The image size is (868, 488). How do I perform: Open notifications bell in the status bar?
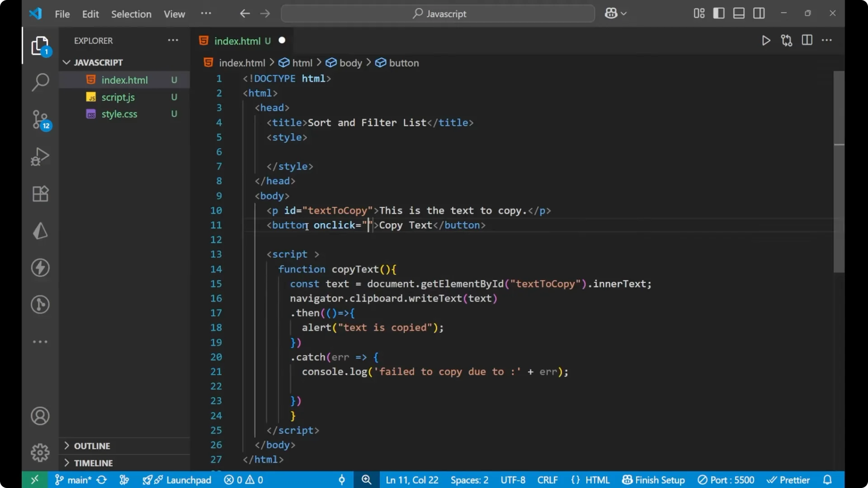pyautogui.click(x=828, y=480)
